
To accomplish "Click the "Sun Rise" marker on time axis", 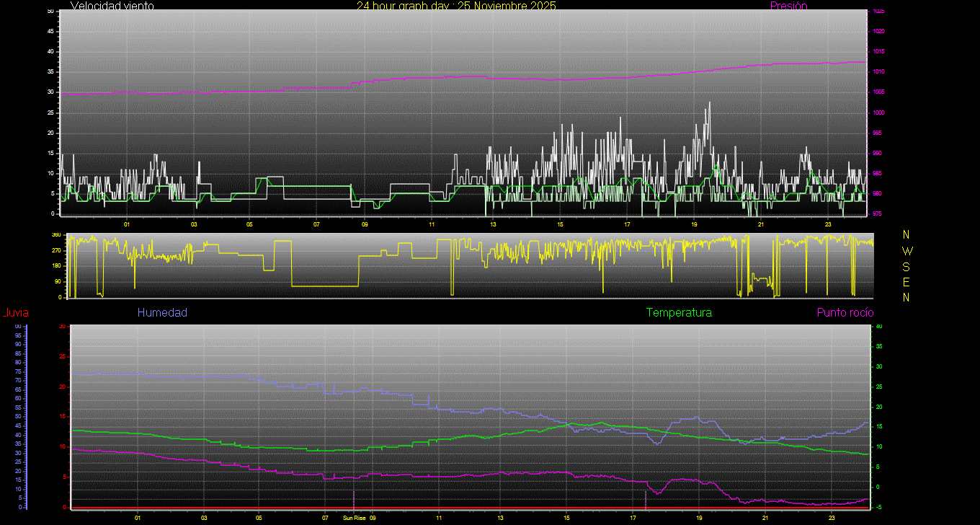I will point(354,518).
